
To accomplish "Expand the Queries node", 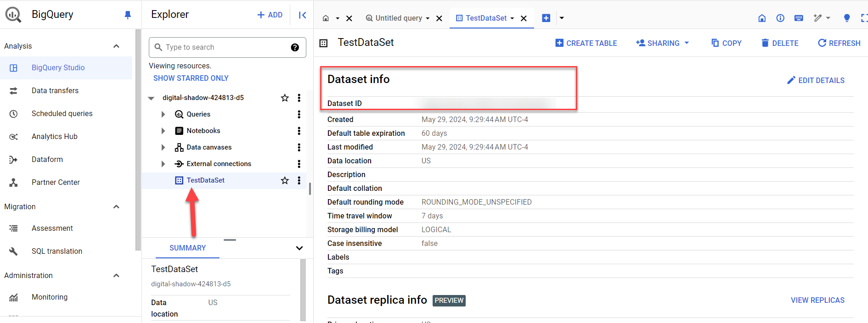I will 163,114.
